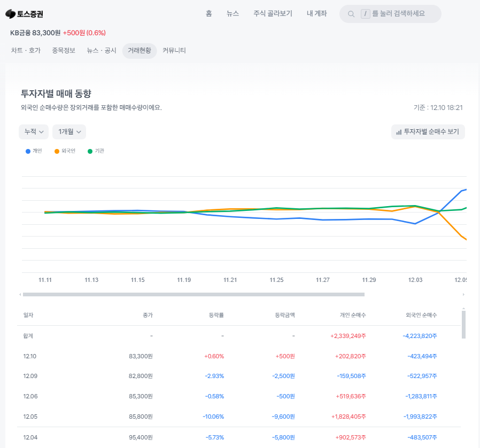This screenshot has width=480, height=448.
Task: Click the -1,283,811주 cell
Action: click(x=421, y=396)
